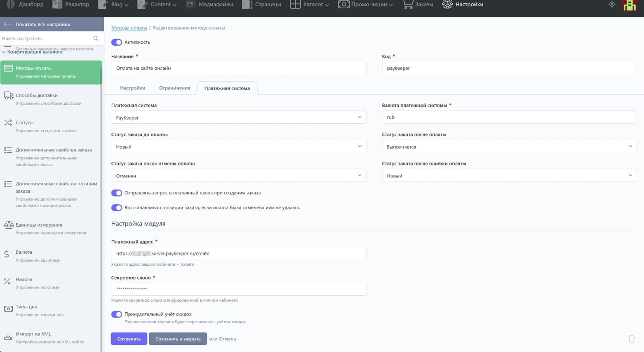Click the Методы оплаты breadcrumb link
The width and height of the screenshot is (644, 352).
point(129,28)
